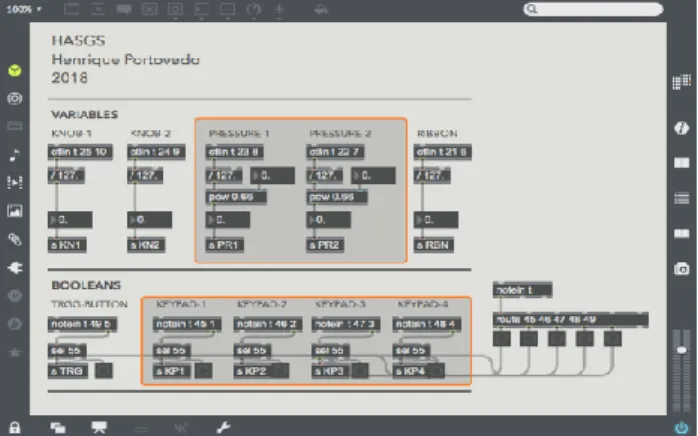Viewport: 698px width, 436px height.
Task: Toggle the grid icon in right sidebar
Action: (682, 82)
